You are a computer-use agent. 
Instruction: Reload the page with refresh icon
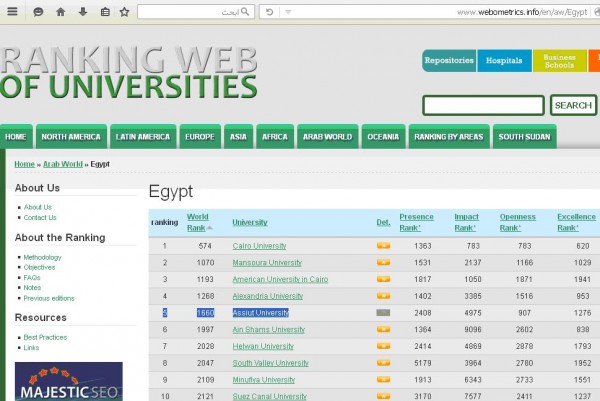(x=268, y=12)
